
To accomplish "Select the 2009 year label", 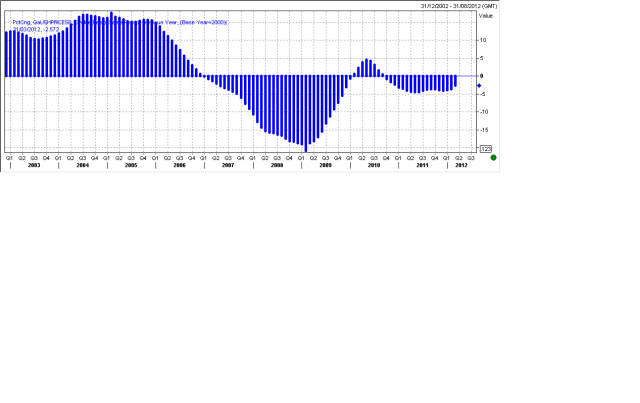I will [x=325, y=165].
